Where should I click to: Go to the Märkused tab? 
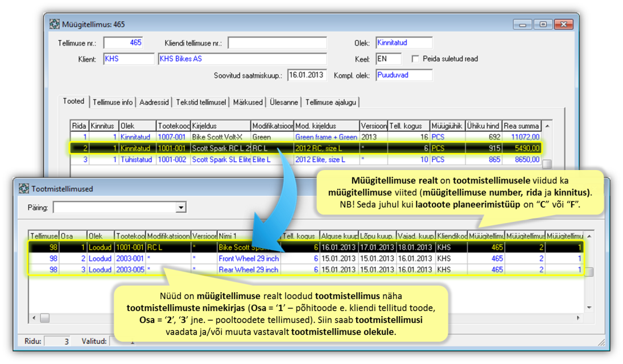point(247,102)
